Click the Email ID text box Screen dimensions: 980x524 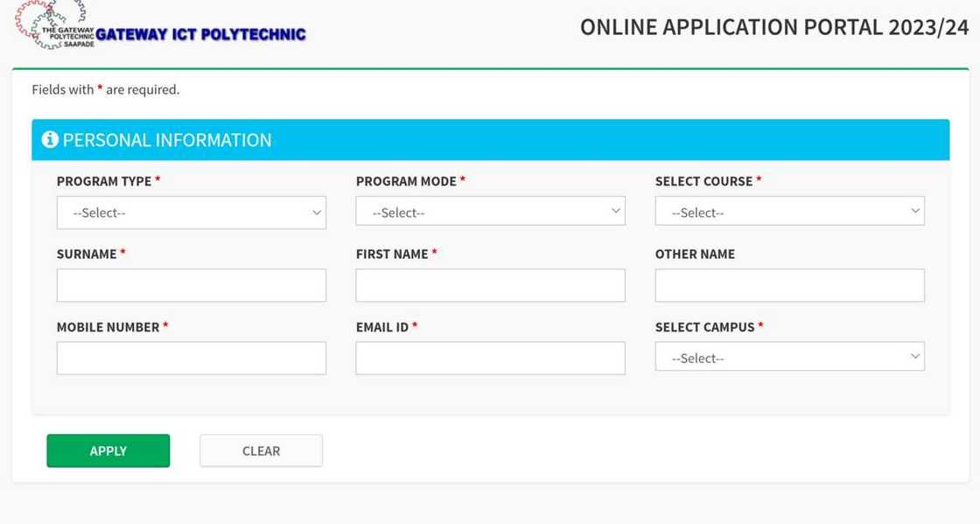490,358
